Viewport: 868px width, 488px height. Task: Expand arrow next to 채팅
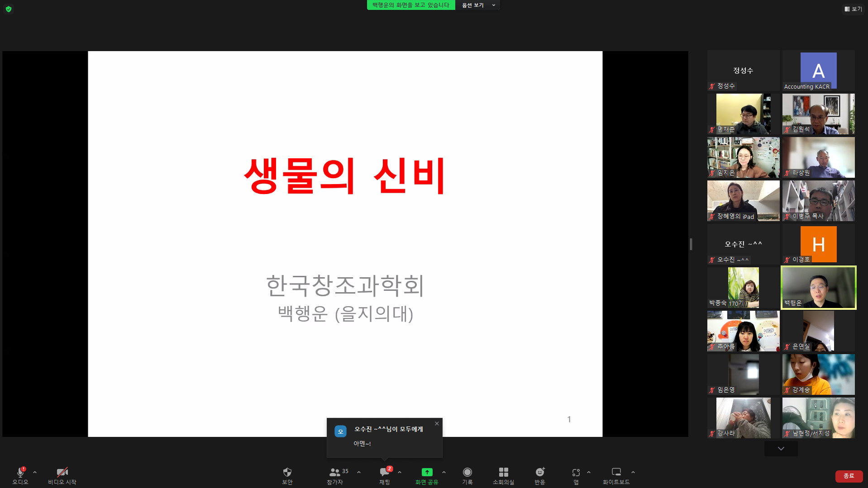click(400, 472)
